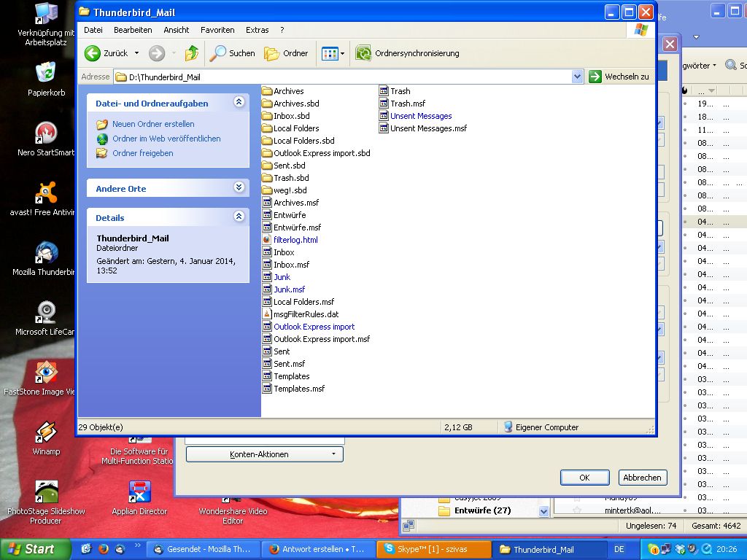Select the Sent.msf file
Screen dimensions: 747x560
pyautogui.click(x=284, y=364)
